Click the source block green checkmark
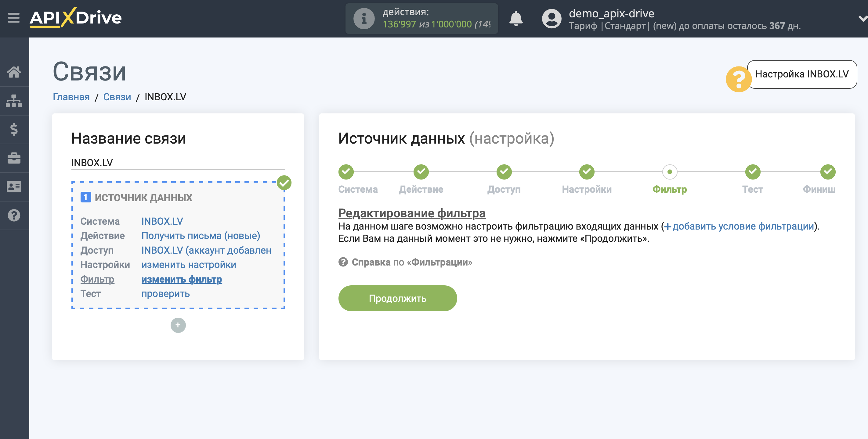This screenshot has width=868, height=439. click(284, 183)
